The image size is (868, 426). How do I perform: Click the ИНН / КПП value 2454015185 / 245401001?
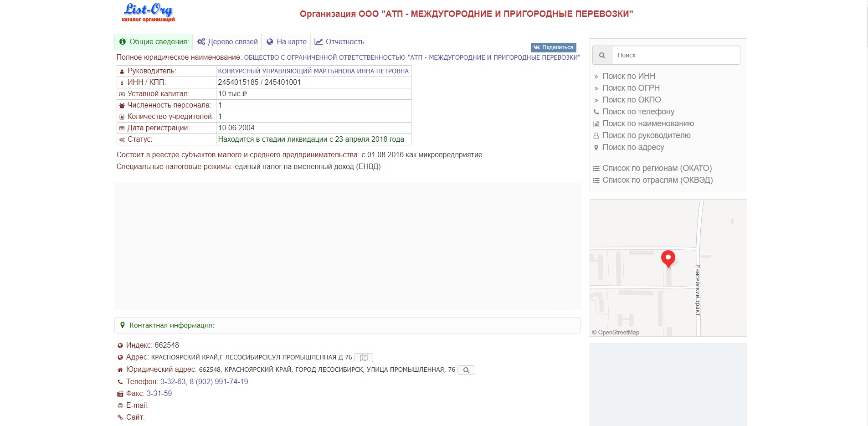click(259, 82)
